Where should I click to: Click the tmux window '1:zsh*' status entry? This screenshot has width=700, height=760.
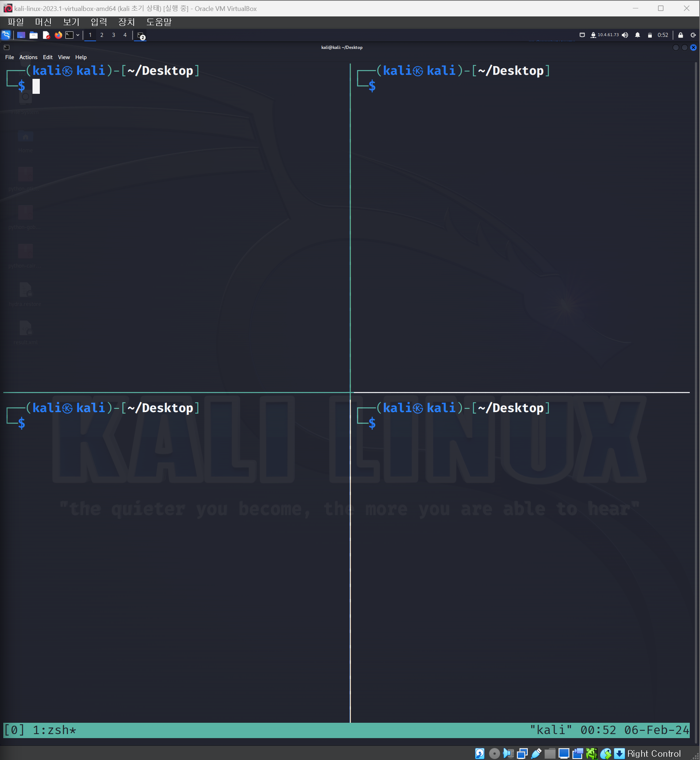(54, 730)
